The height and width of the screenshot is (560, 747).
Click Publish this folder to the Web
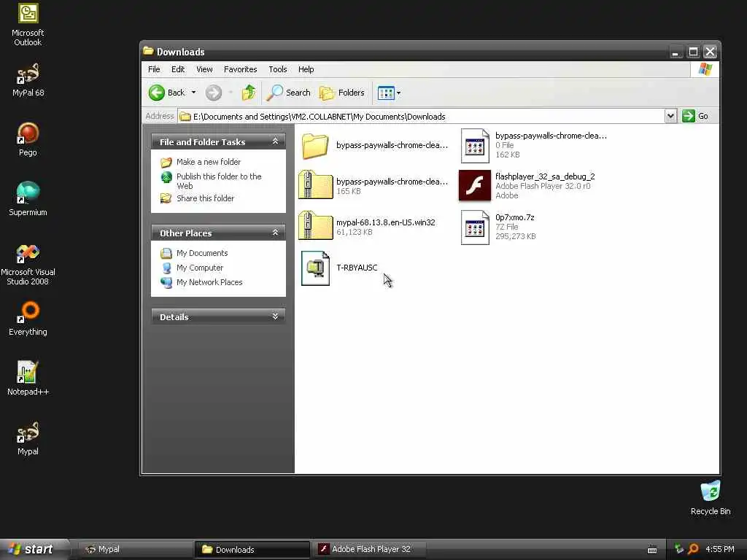point(219,181)
